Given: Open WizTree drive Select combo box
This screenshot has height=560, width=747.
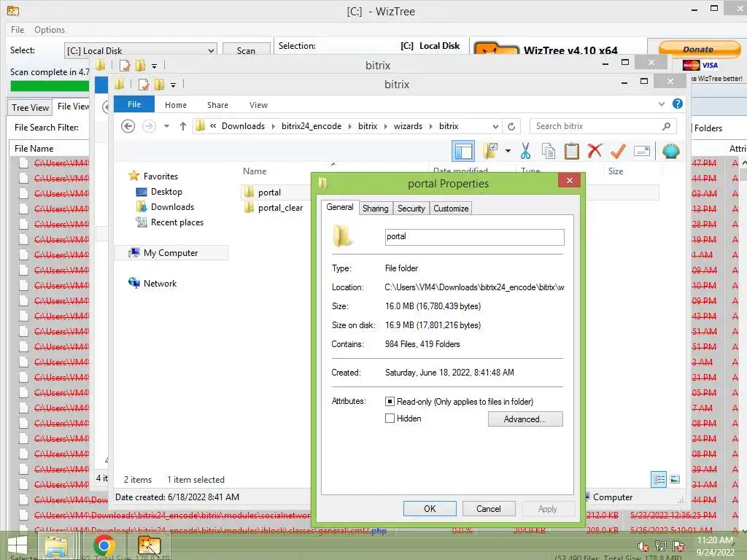Looking at the screenshot, I should 141,50.
